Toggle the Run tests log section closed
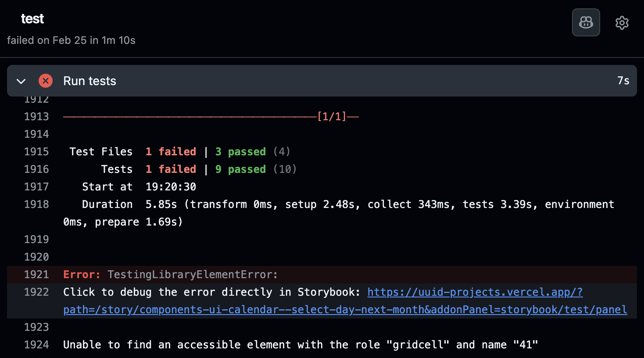 coord(21,81)
